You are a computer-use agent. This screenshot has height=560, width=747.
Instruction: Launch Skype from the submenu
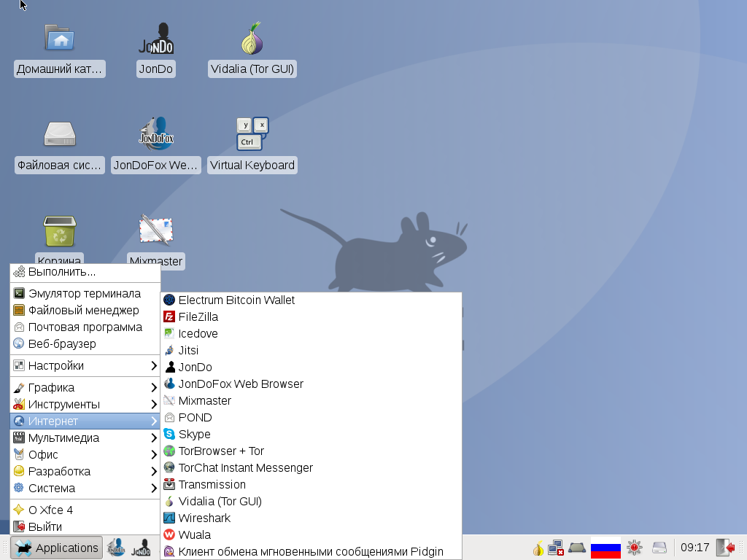[311, 435]
